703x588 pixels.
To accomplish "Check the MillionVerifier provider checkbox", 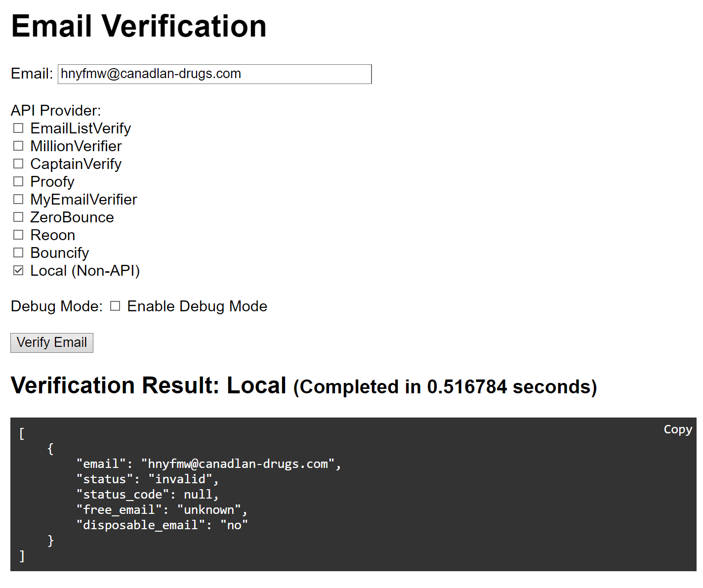I will pyautogui.click(x=18, y=146).
